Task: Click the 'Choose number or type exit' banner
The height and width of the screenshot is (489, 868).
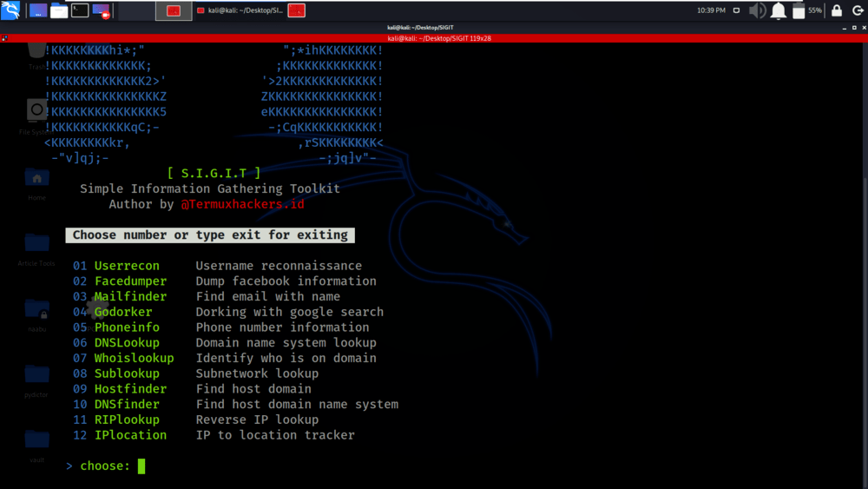Action: (210, 235)
